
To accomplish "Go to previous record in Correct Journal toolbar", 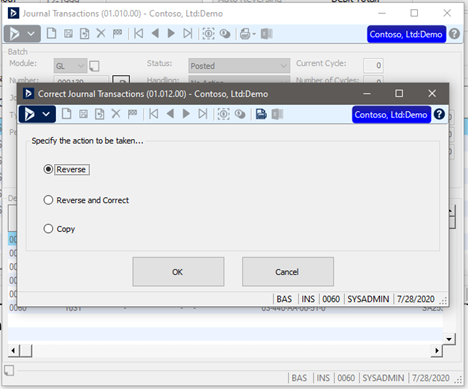I will [x=170, y=114].
